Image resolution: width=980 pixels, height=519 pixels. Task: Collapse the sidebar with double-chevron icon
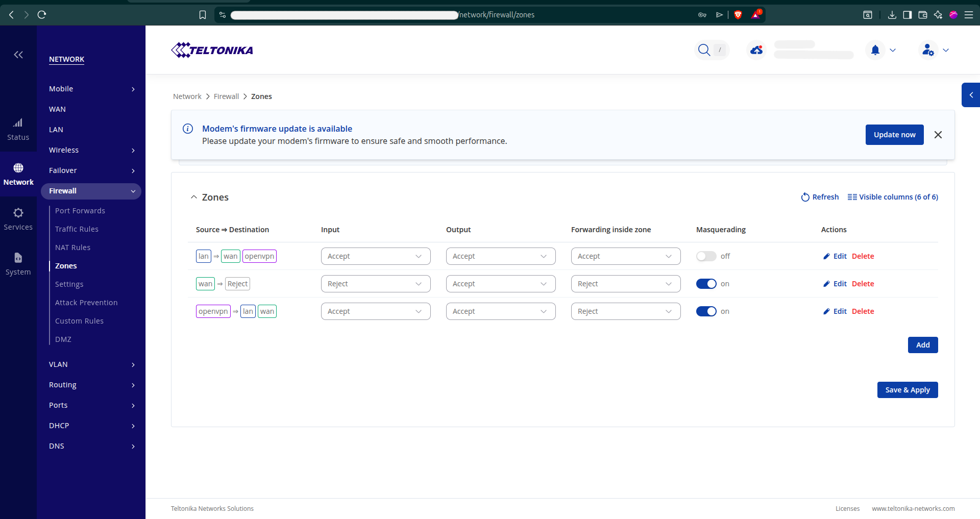[x=18, y=55]
